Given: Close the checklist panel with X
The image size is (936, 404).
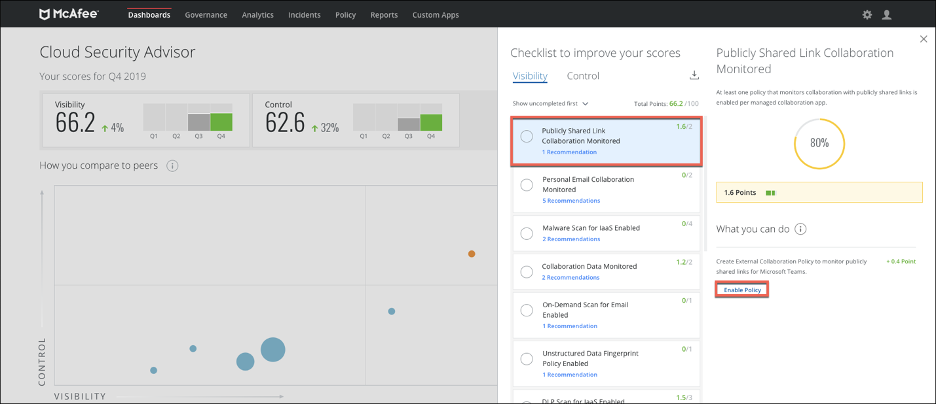Looking at the screenshot, I should click(924, 39).
